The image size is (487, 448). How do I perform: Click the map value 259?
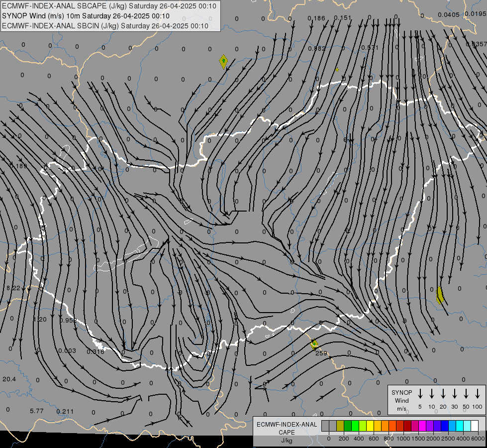321,353
